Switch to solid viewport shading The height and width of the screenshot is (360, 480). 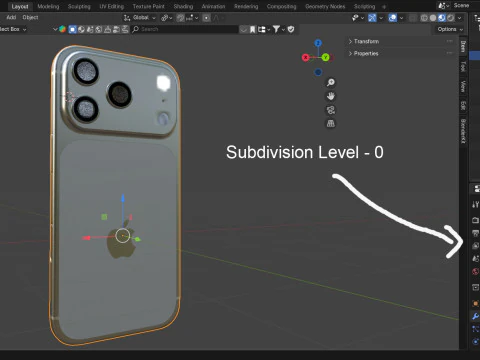[x=433, y=18]
